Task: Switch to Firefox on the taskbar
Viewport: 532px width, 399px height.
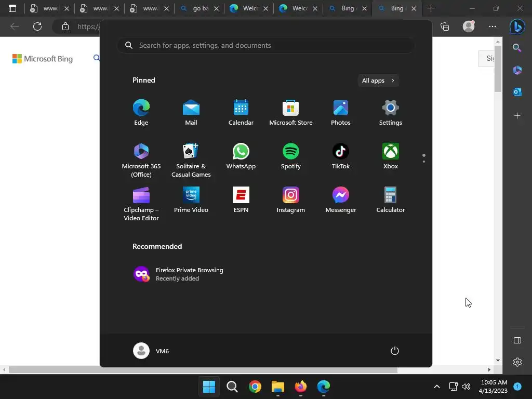Action: [301, 387]
